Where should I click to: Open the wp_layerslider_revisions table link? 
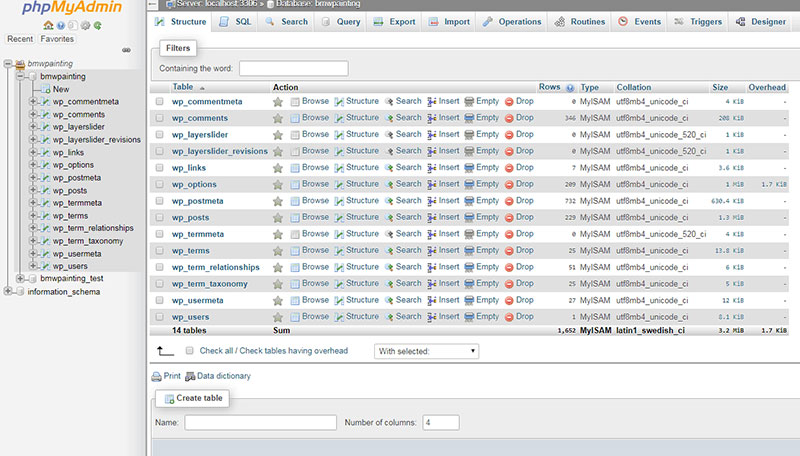[x=219, y=151]
